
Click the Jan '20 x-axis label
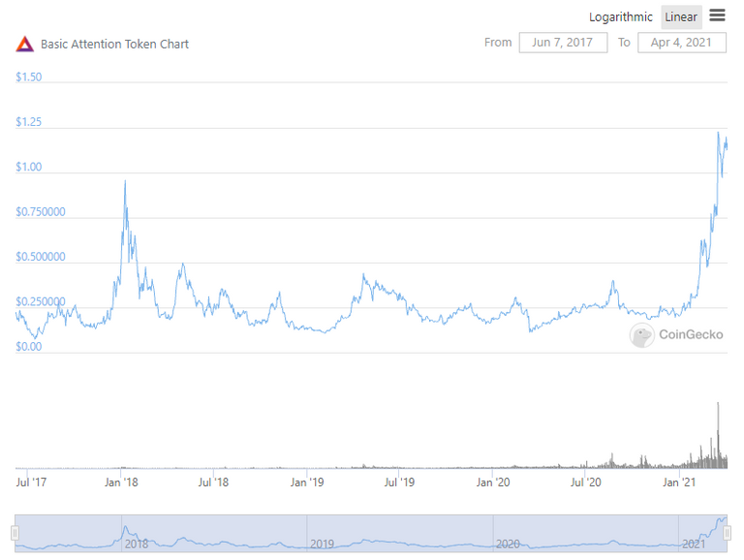tap(493, 482)
